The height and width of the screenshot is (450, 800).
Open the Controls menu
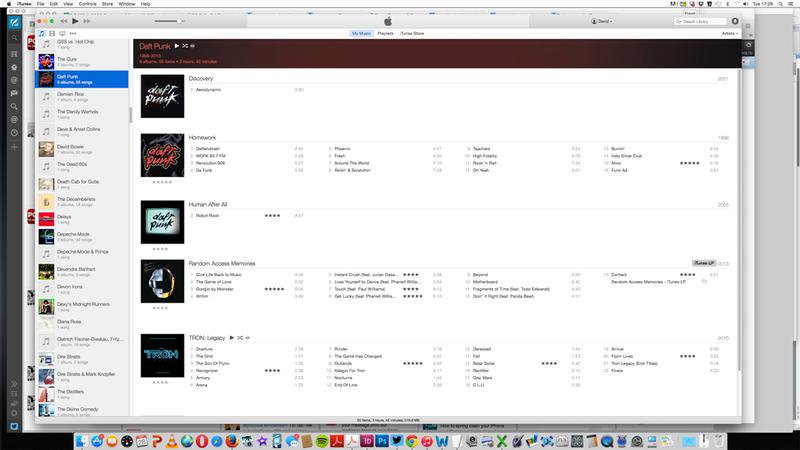[87, 4]
